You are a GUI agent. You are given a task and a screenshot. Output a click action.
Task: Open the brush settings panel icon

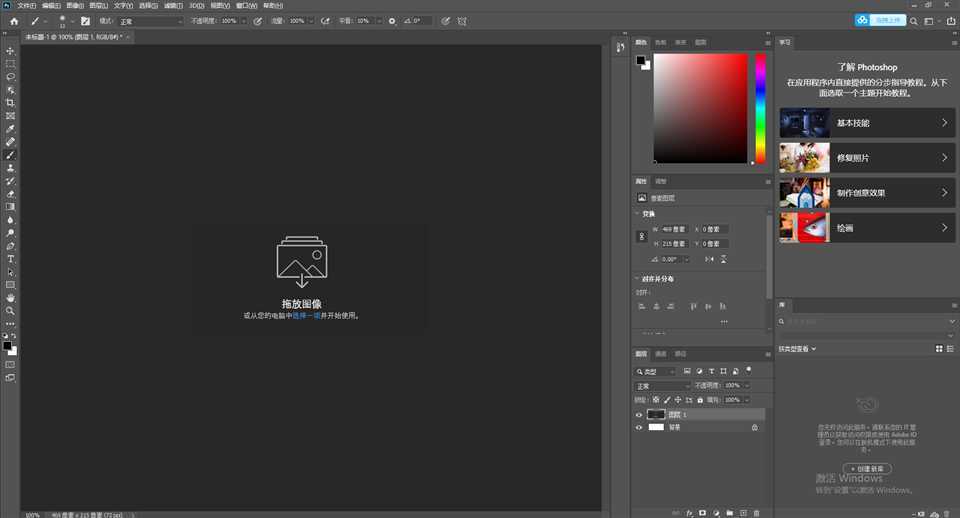(x=85, y=21)
